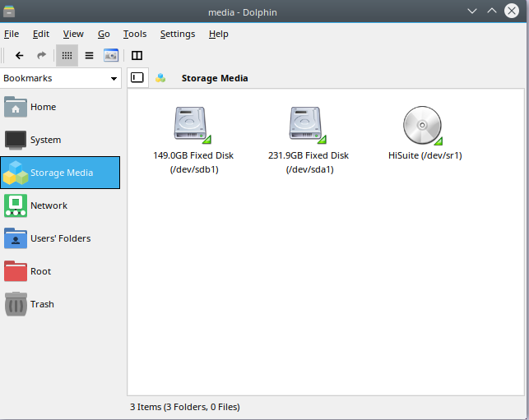This screenshot has width=529, height=420.
Task: Open the View menu
Action: point(73,34)
